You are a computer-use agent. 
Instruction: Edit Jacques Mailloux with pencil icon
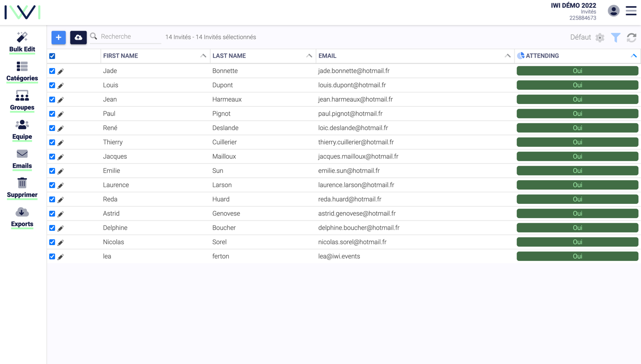tap(61, 157)
